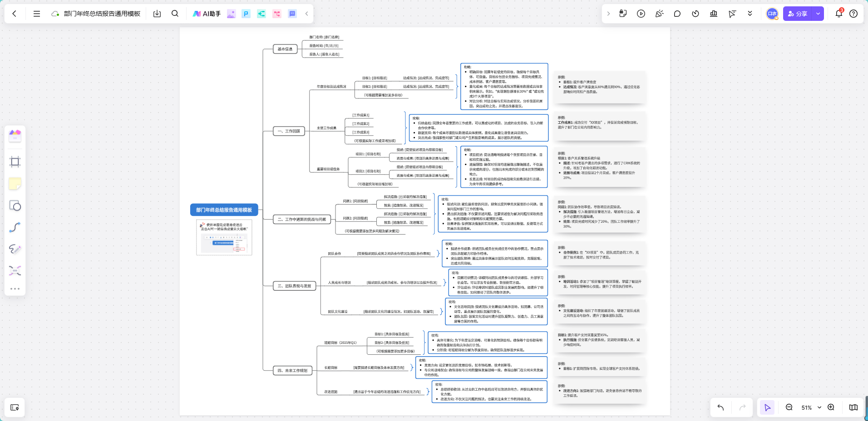Go back with the left arrow icon

click(15, 14)
